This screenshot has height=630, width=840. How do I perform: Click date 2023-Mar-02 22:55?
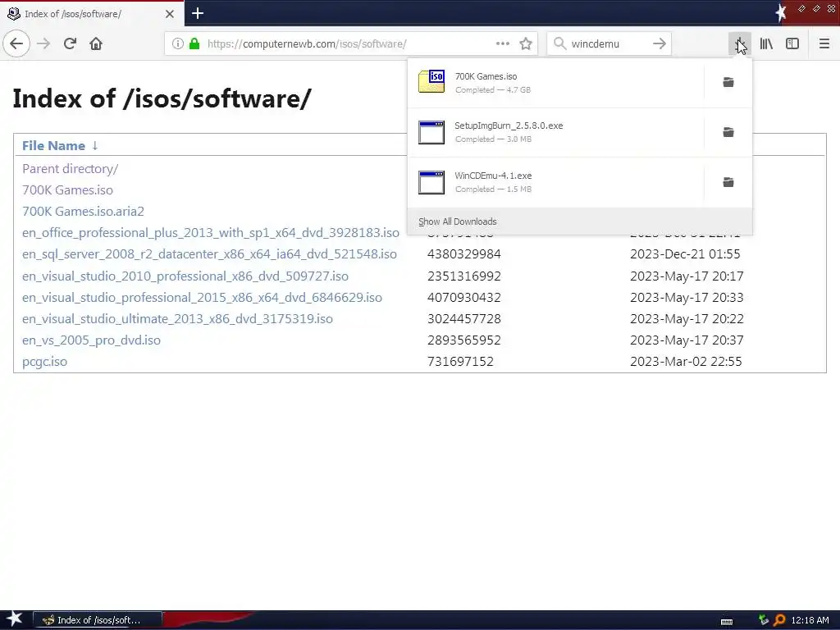(686, 362)
